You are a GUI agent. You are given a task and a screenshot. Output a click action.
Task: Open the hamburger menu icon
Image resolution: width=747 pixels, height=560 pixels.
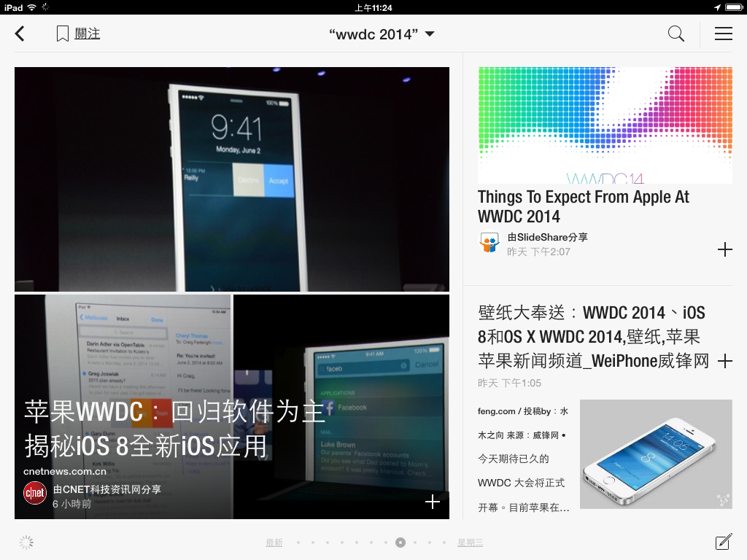[723, 34]
